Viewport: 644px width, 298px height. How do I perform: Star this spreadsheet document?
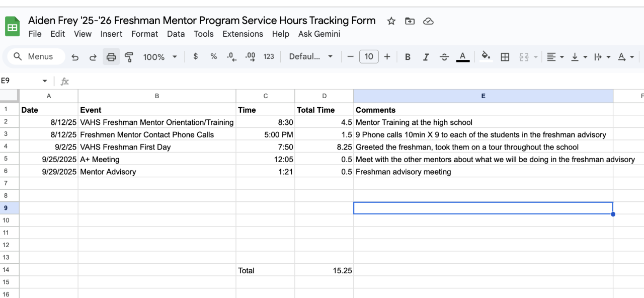(x=391, y=21)
